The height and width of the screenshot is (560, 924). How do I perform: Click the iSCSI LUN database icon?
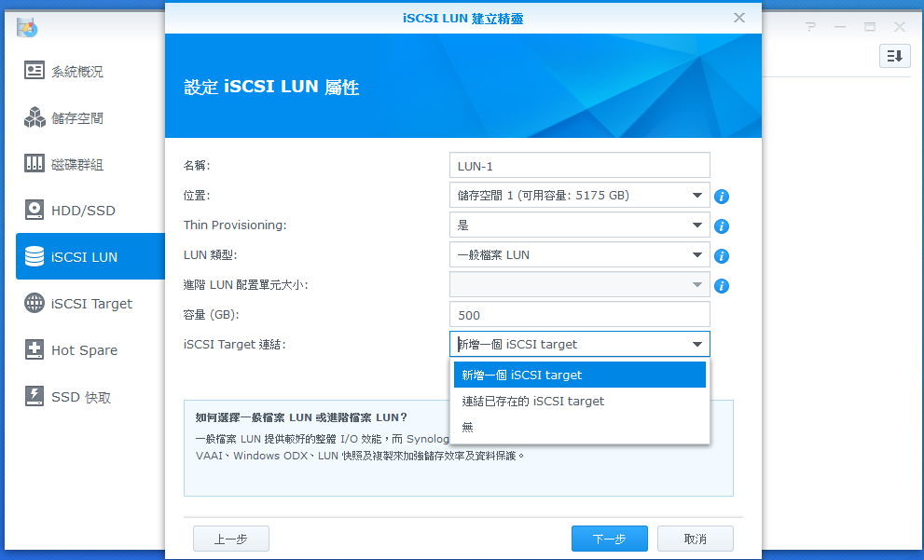pyautogui.click(x=34, y=256)
